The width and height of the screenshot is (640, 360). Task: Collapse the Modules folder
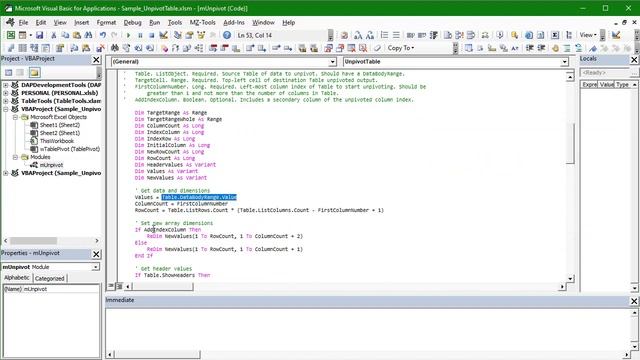pyautogui.click(x=15, y=157)
